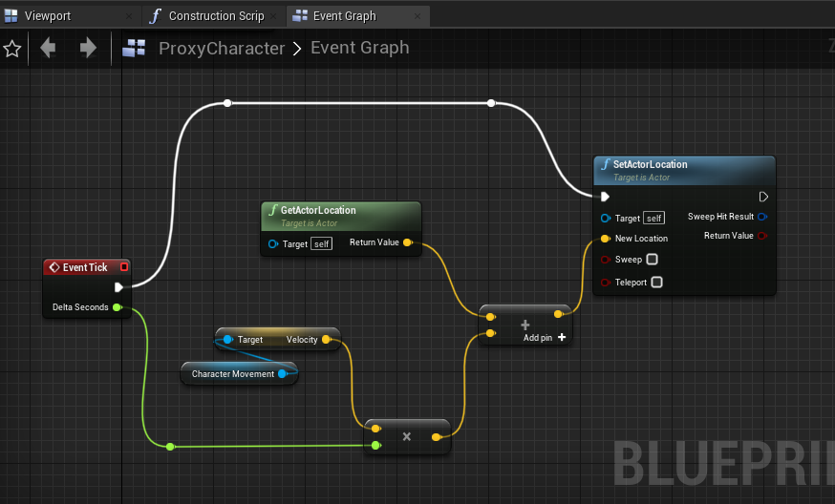Image resolution: width=835 pixels, height=504 pixels.
Task: Click the blueprint graph icon in breadcrumb
Action: coord(134,48)
